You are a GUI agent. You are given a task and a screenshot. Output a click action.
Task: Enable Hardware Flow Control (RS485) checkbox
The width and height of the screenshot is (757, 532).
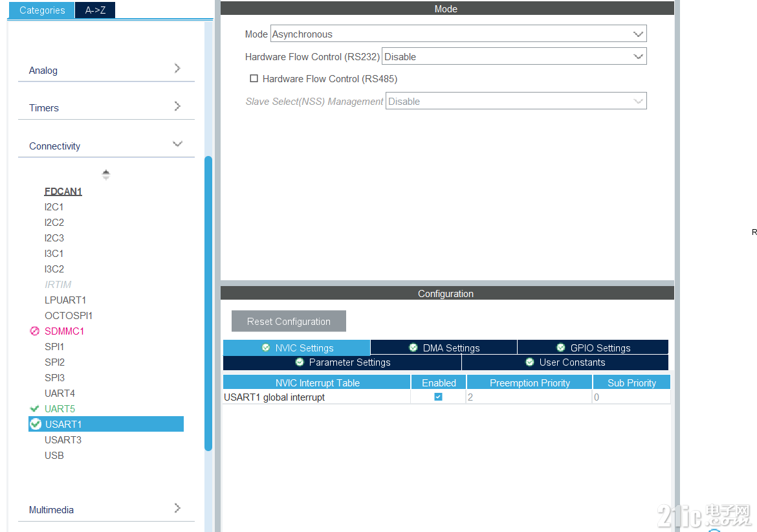coord(254,78)
